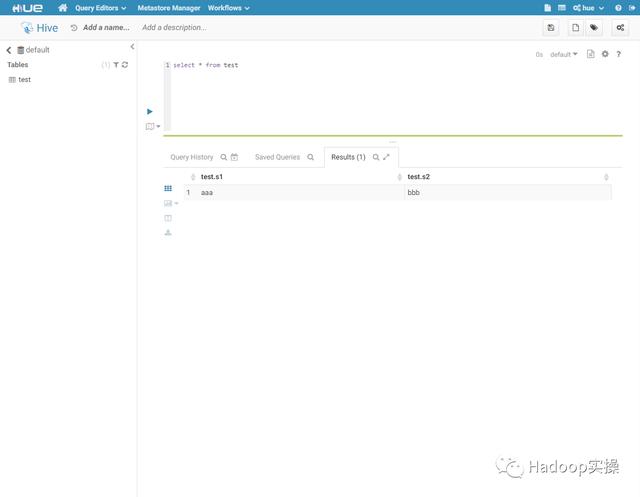Open query history clock icon beside name
The height and width of the screenshot is (497, 640).
click(x=73, y=28)
